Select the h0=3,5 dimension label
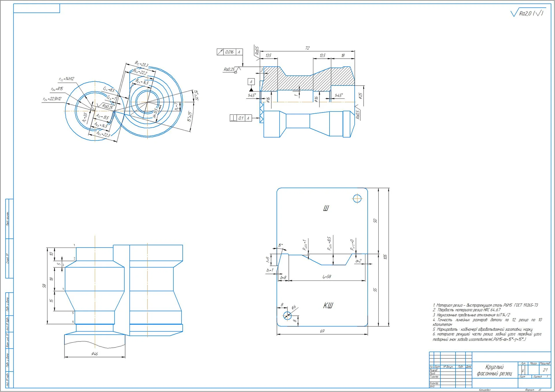555x392 pixels. [x=85, y=117]
